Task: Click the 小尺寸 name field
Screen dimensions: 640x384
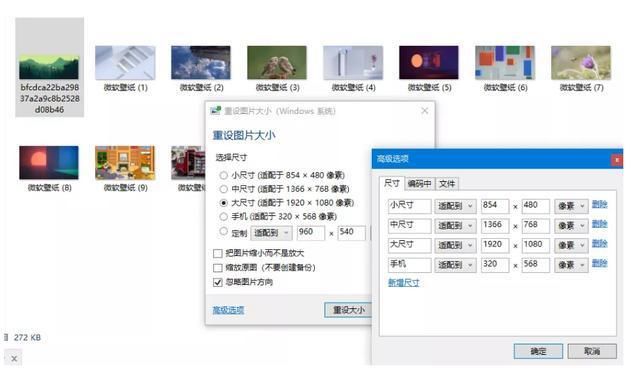Action: [x=409, y=206]
